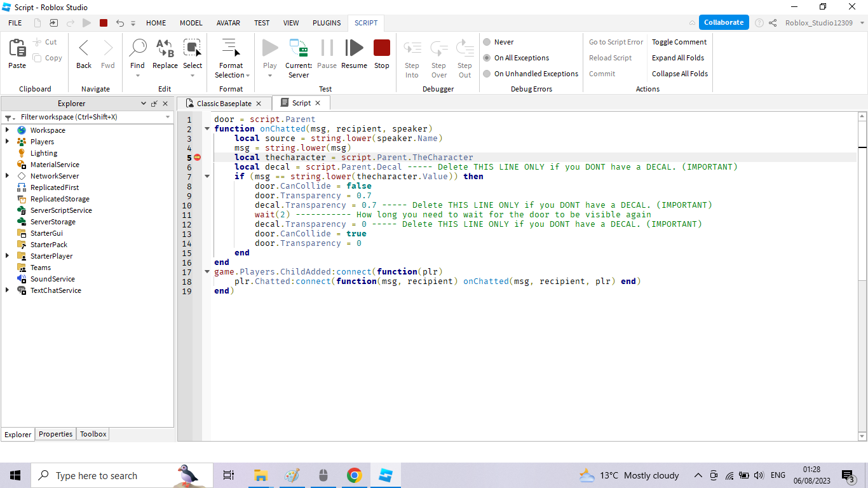Image resolution: width=868 pixels, height=488 pixels.
Task: Switch to the MODEL ribbon tab
Action: [191, 23]
